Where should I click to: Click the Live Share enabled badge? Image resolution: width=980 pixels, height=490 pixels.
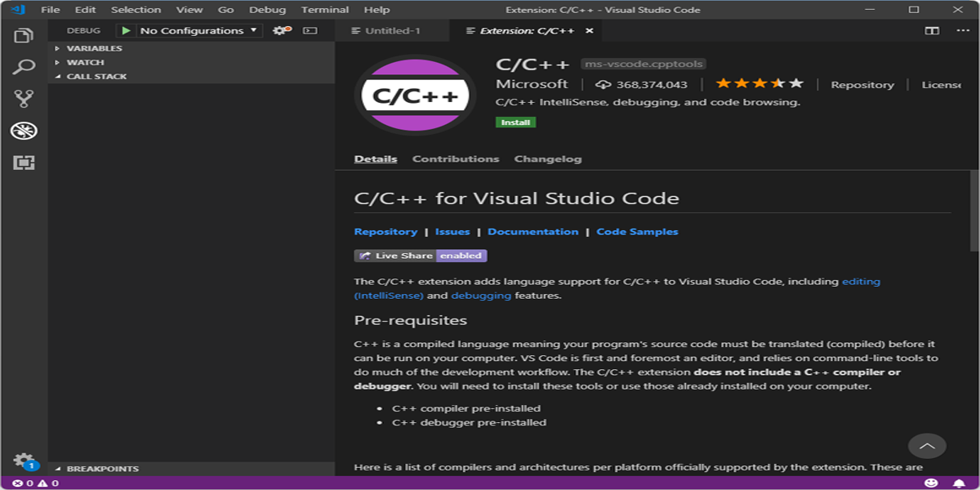click(421, 256)
